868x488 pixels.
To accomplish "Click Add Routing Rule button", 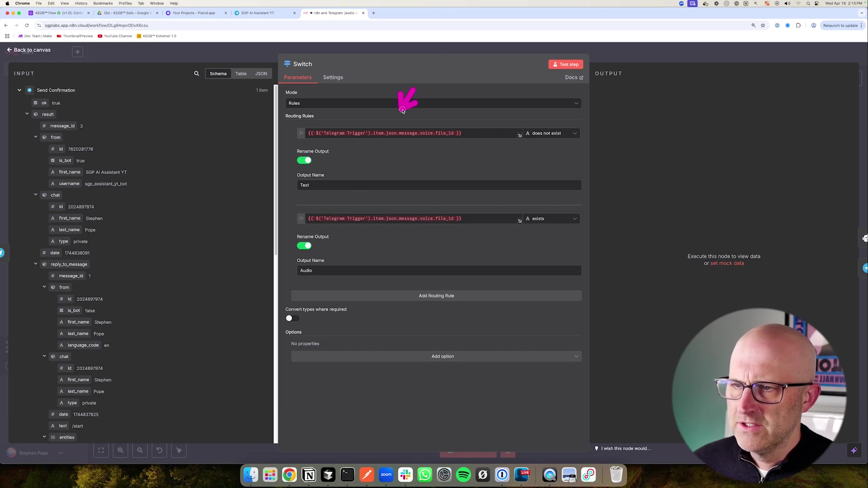I will click(436, 296).
